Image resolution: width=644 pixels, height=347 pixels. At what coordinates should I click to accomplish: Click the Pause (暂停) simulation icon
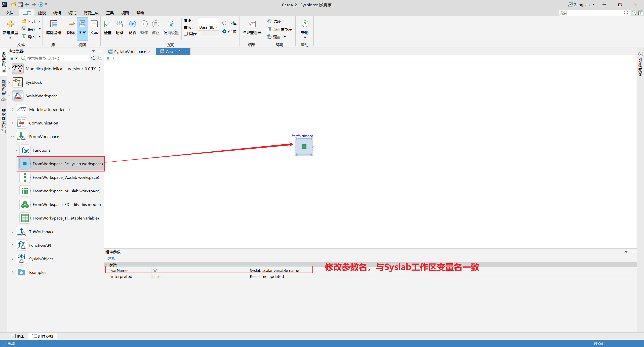[144, 24]
